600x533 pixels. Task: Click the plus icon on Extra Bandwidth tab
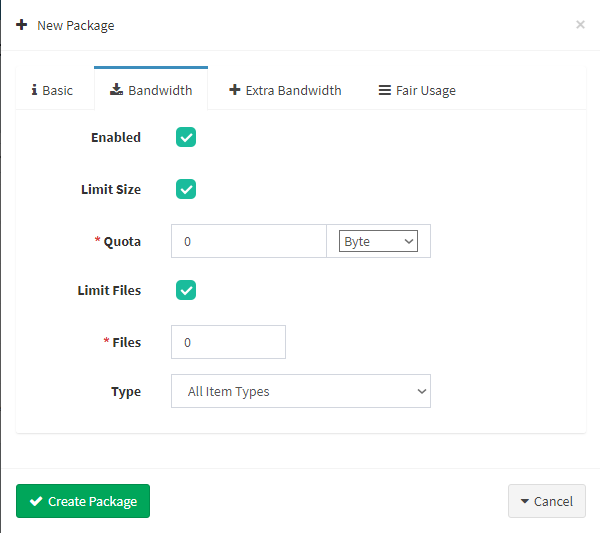click(235, 90)
